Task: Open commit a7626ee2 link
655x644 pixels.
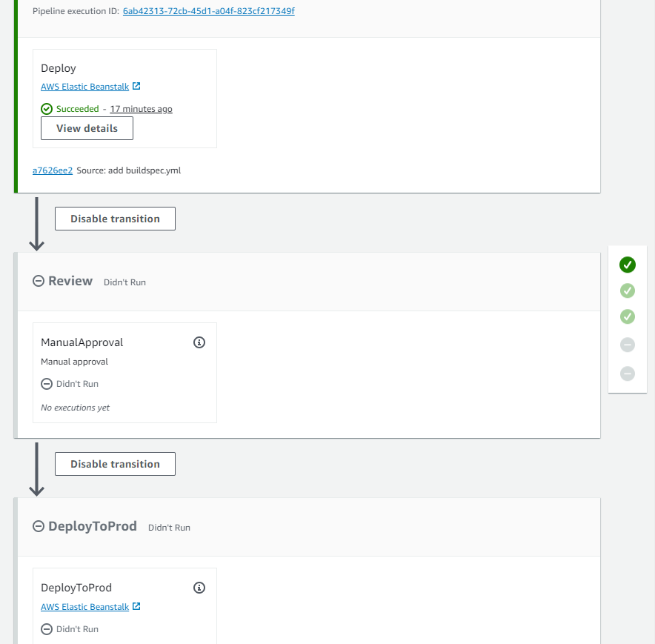Action: point(53,170)
